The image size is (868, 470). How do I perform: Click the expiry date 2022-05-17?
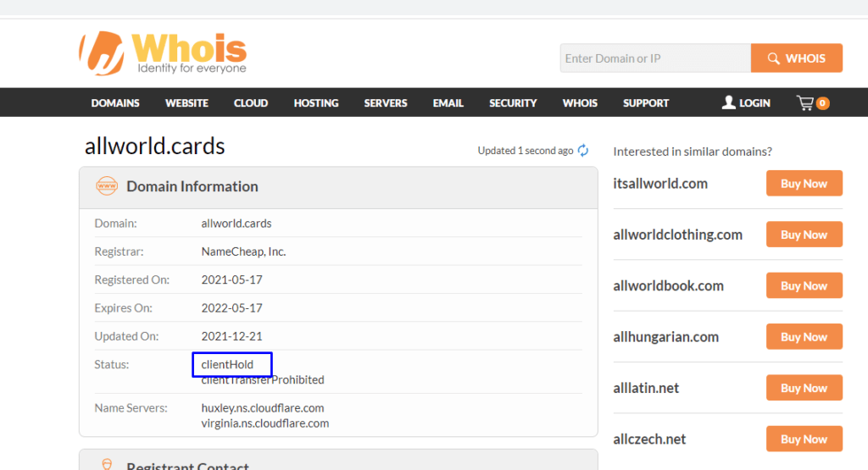point(232,308)
